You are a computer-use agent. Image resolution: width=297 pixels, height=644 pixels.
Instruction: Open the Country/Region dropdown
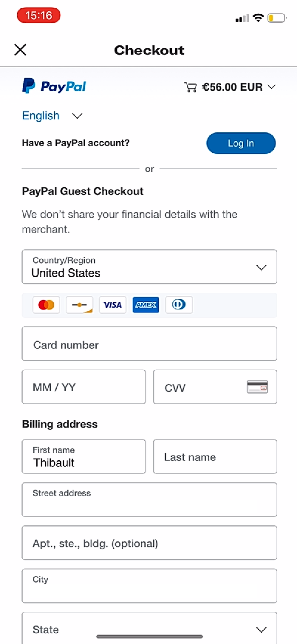pyautogui.click(x=149, y=267)
